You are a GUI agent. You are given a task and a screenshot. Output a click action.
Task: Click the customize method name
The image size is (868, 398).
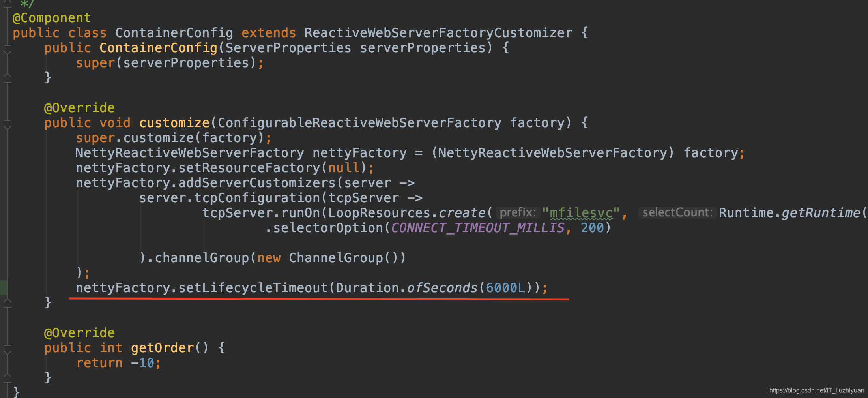point(174,123)
